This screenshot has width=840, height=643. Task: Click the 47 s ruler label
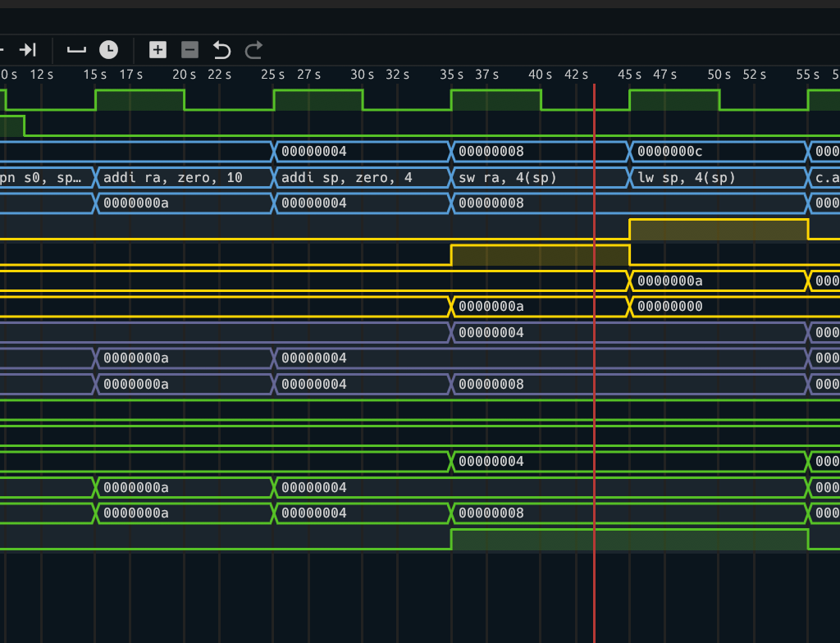(664, 75)
